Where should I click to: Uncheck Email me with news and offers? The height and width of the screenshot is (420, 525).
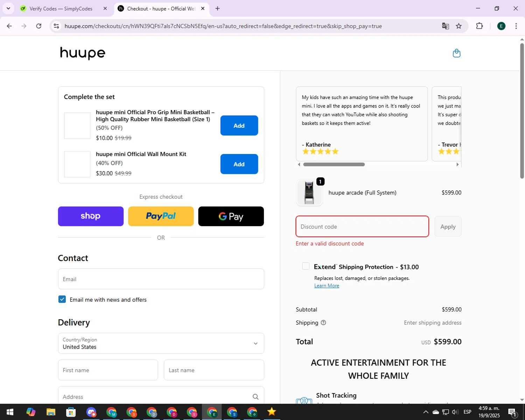[62, 299]
